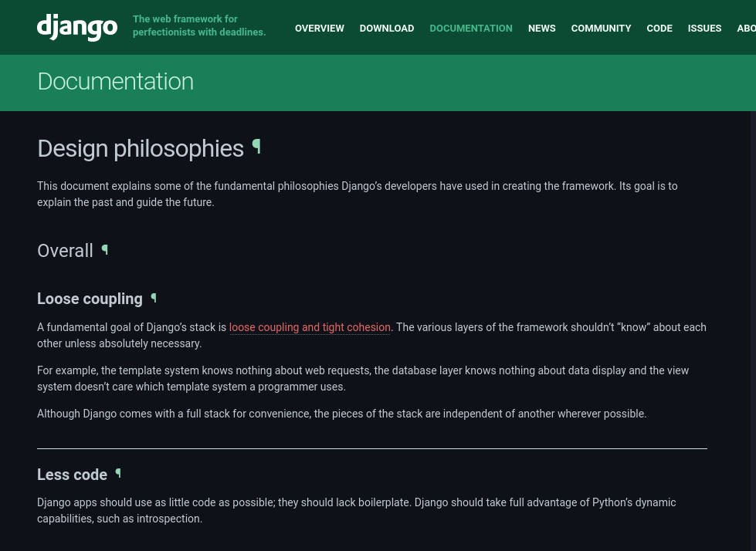756x551 pixels.
Task: Click the Documentation title in the green banner
Action: coord(115,82)
